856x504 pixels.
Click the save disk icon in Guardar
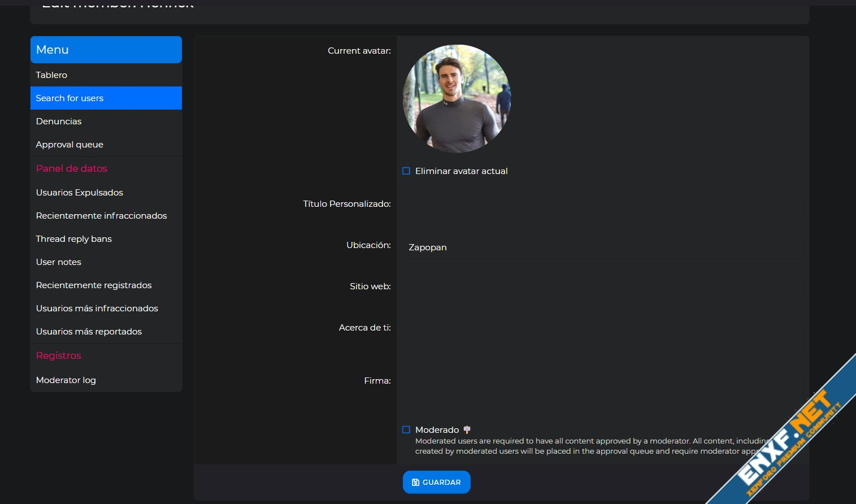pyautogui.click(x=416, y=483)
